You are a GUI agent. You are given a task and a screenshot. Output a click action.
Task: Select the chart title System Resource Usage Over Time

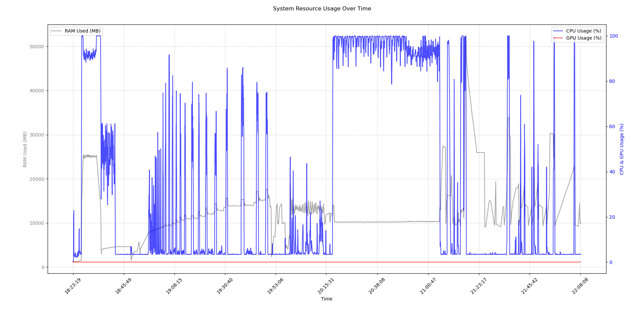[x=322, y=8]
